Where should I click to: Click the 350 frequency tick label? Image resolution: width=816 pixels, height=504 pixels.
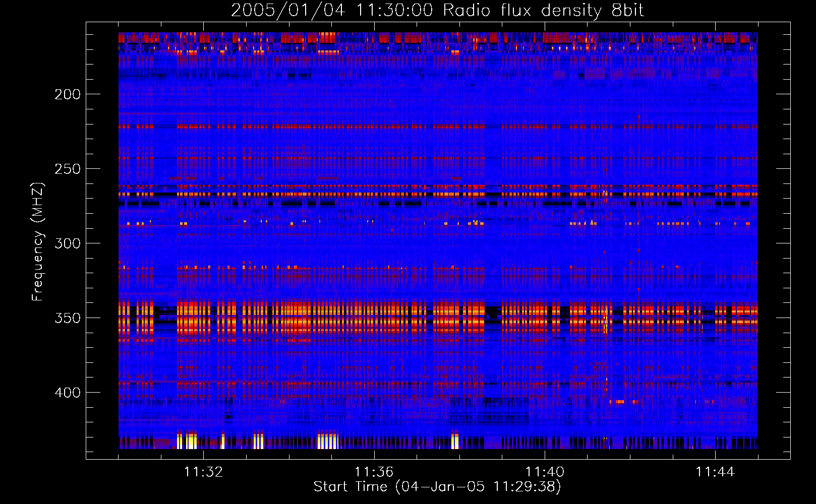(68, 318)
